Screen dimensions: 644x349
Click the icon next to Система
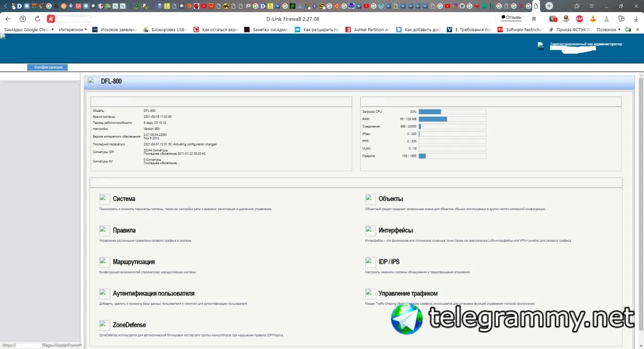[x=105, y=199]
